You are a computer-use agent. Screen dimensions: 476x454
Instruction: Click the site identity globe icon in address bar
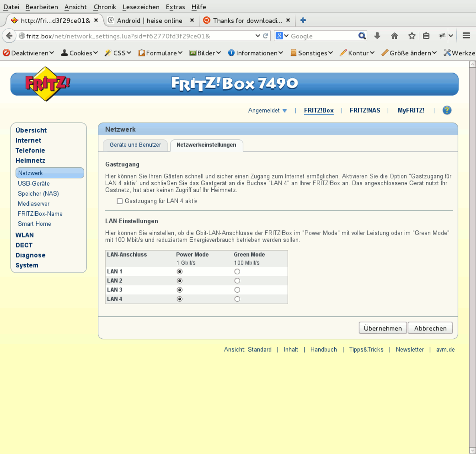(x=22, y=36)
